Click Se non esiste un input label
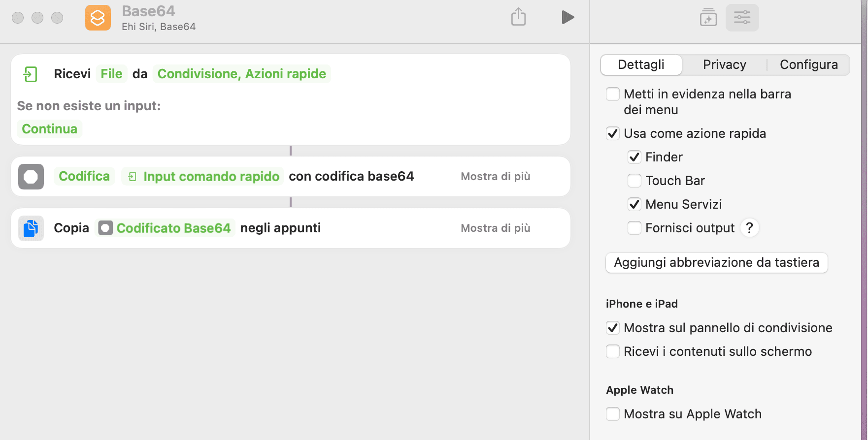This screenshot has width=868, height=440. 89,106
